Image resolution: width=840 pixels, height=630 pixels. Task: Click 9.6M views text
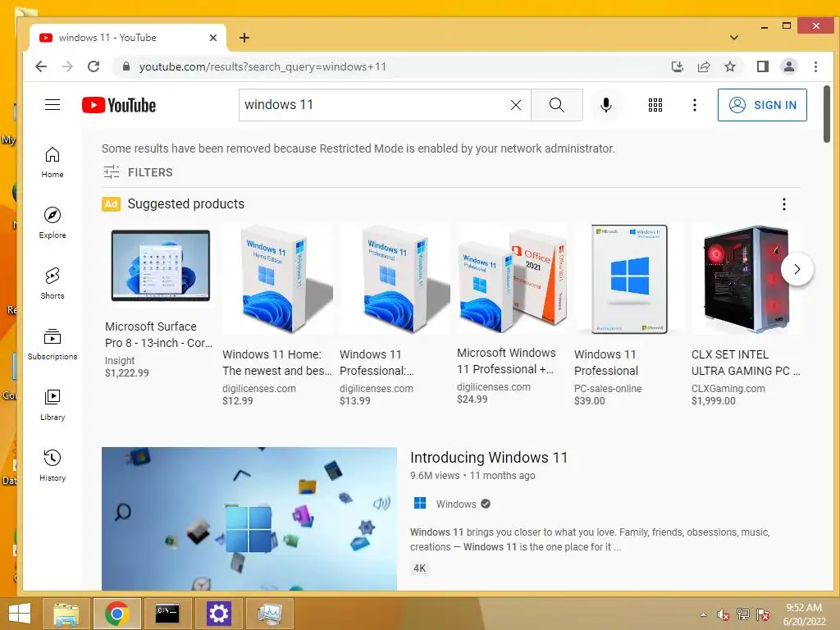click(435, 475)
